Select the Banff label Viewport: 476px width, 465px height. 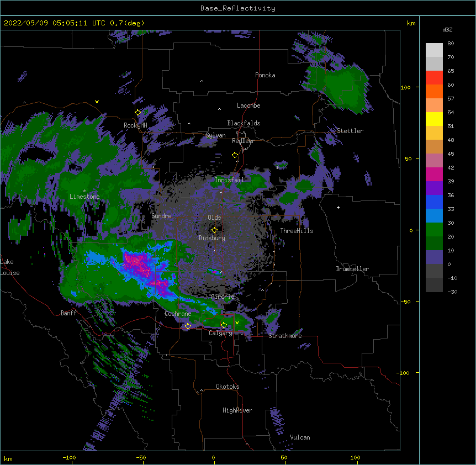(68, 313)
